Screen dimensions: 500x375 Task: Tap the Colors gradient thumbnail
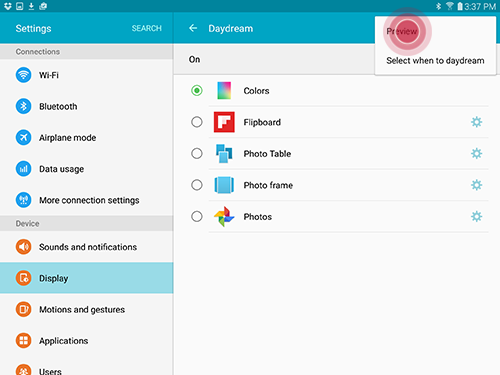pyautogui.click(x=224, y=91)
